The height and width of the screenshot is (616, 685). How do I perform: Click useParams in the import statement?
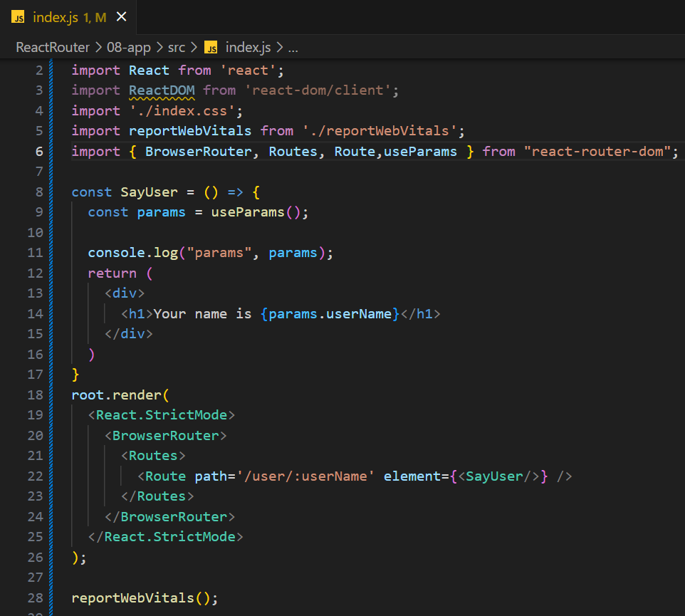pos(420,152)
